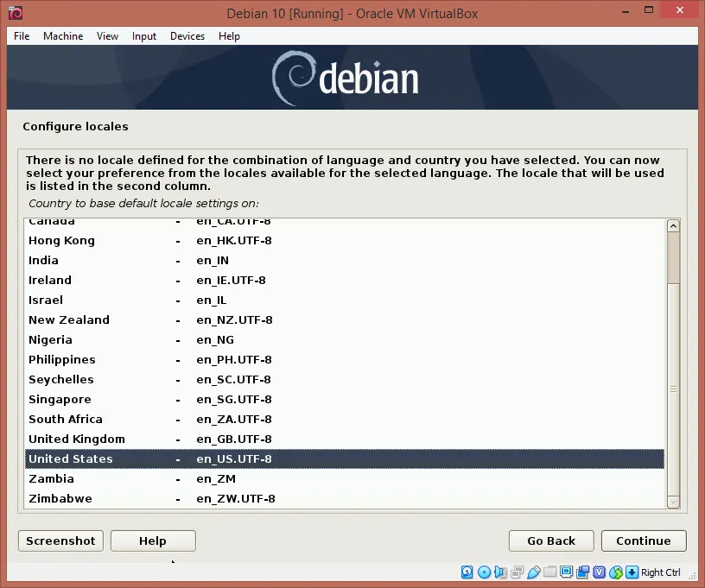Select Zimbabwe en_ZW.UTF-8 locale

(x=345, y=498)
